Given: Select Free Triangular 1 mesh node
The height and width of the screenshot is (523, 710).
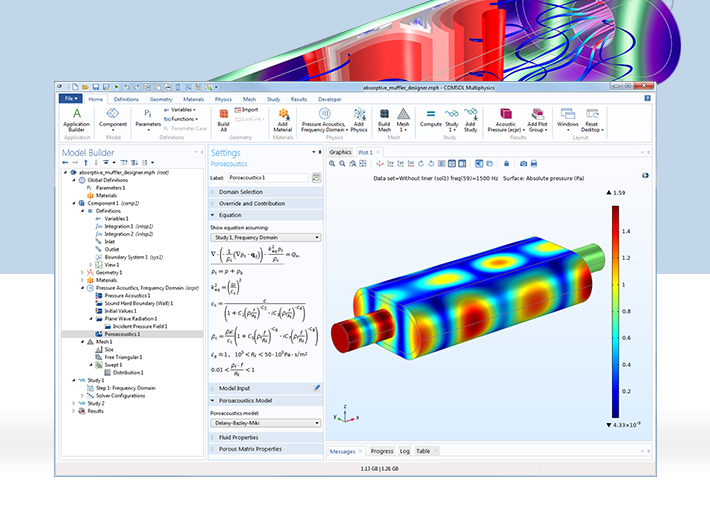Looking at the screenshot, I should tap(123, 357).
